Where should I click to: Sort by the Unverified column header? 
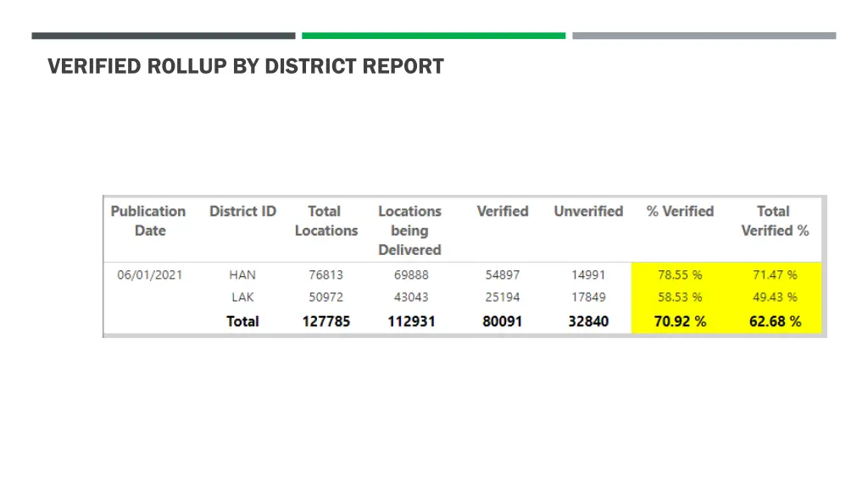point(588,211)
